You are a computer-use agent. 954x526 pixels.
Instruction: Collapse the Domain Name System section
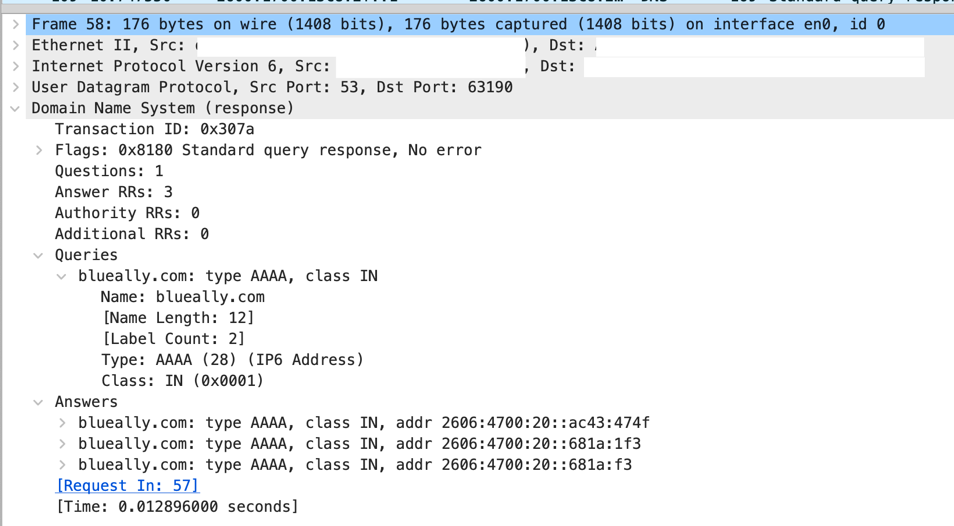click(16, 108)
